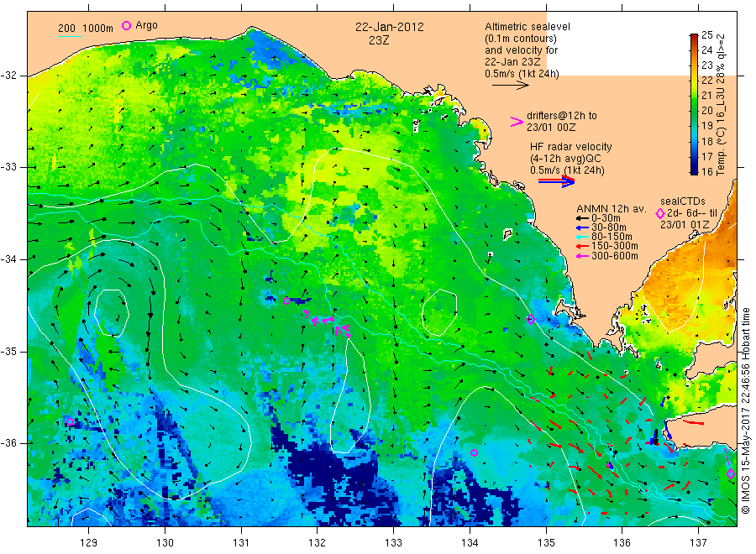Click the '0-30m' depth label
The height and width of the screenshot is (554, 756).
point(606,218)
